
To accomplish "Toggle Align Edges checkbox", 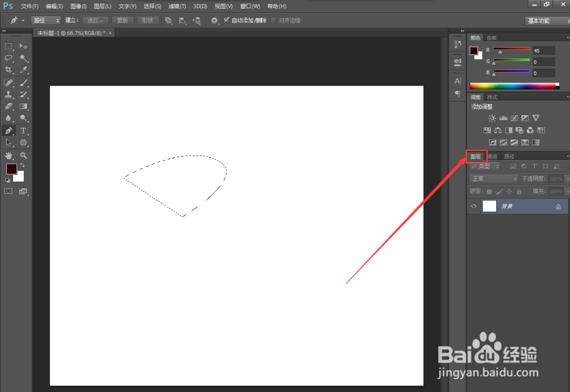I will coord(274,20).
